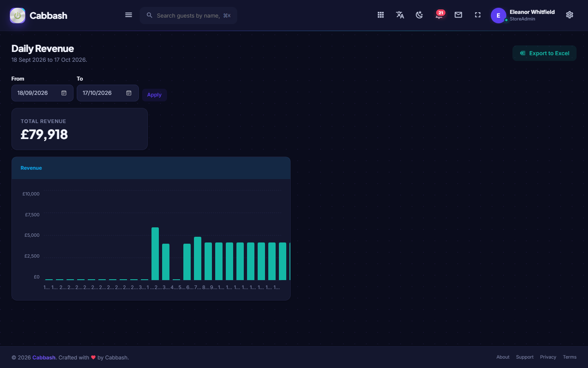Viewport: 588px width, 368px height.
Task: Focus the guest search field
Action: (x=188, y=16)
